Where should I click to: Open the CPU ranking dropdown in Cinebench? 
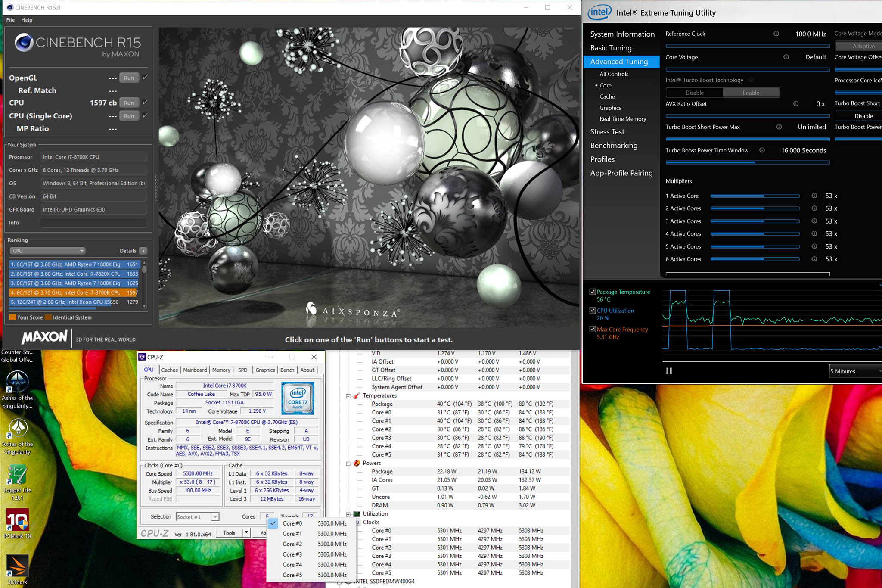pyautogui.click(x=81, y=250)
